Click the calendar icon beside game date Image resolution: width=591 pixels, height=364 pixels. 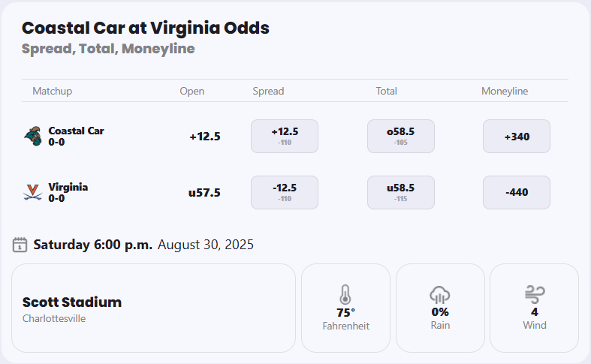click(20, 245)
